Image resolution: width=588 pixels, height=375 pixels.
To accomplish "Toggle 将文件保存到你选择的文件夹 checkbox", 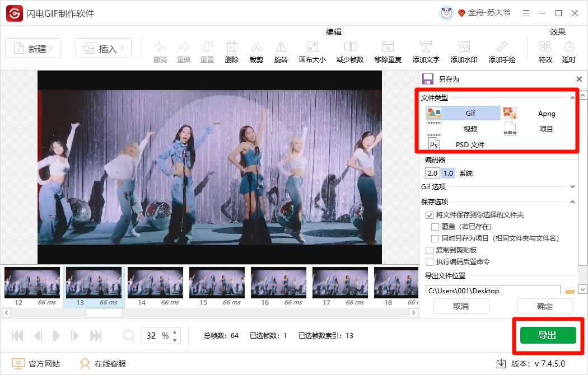I will (430, 215).
